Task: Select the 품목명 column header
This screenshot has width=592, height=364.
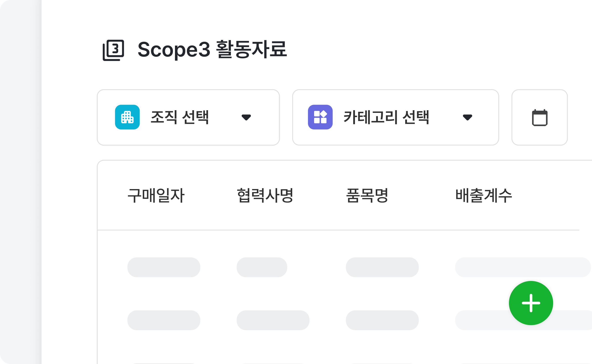Action: [x=367, y=195]
